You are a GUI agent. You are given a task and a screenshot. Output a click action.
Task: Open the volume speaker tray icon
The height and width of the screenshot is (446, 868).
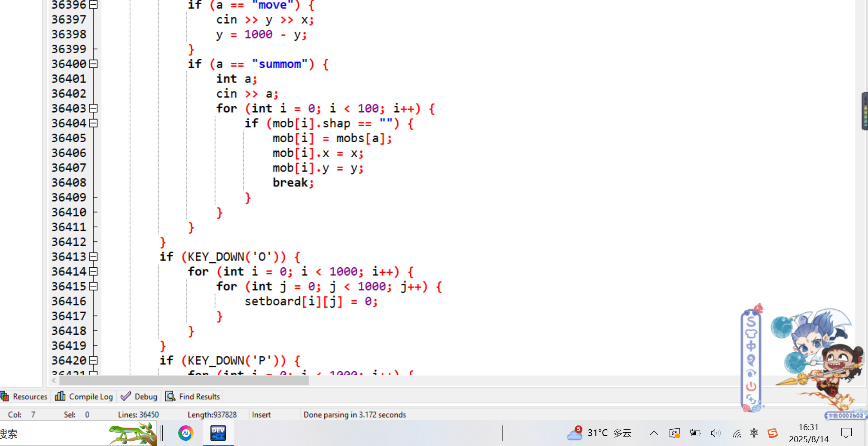click(715, 433)
